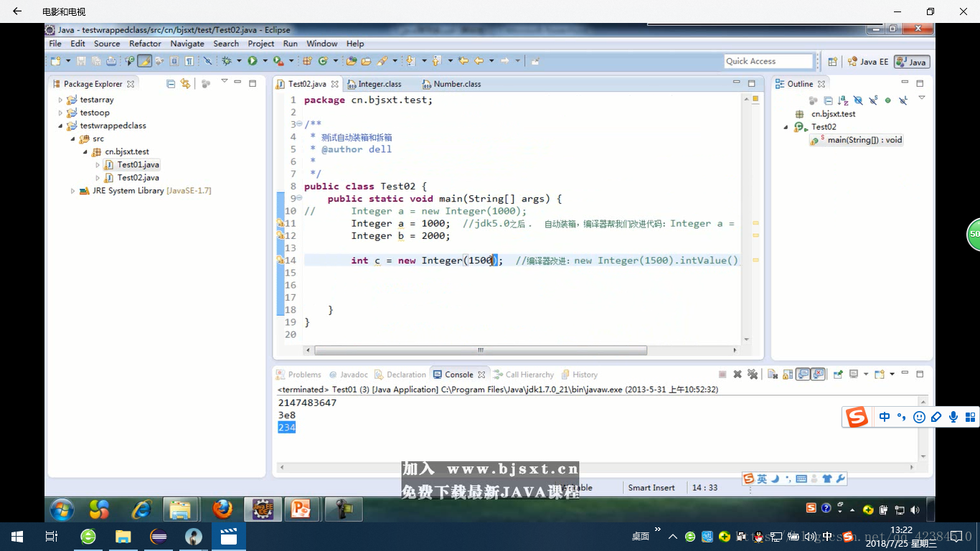This screenshot has width=980, height=551.
Task: Click Clear Console icon
Action: (x=773, y=374)
